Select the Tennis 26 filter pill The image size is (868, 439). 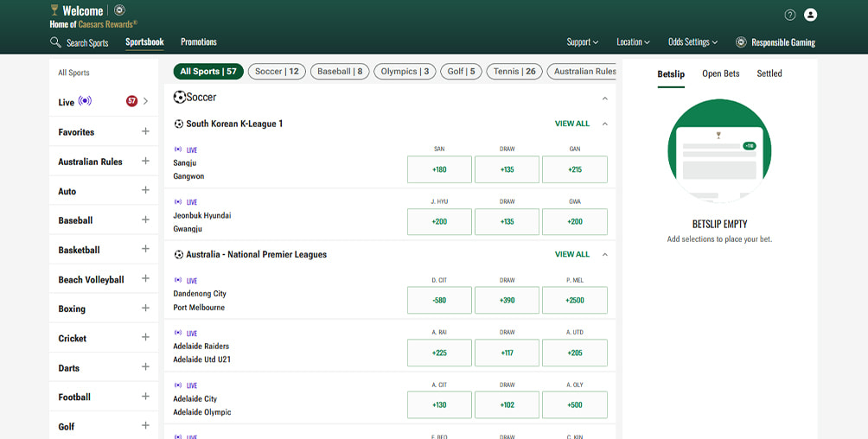(514, 72)
